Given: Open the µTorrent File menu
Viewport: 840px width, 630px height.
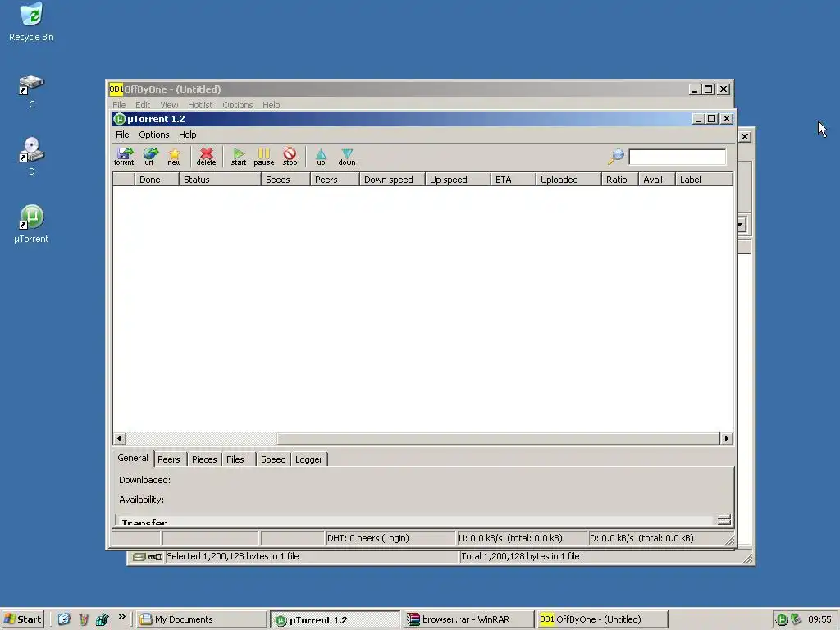Looking at the screenshot, I should [122, 135].
